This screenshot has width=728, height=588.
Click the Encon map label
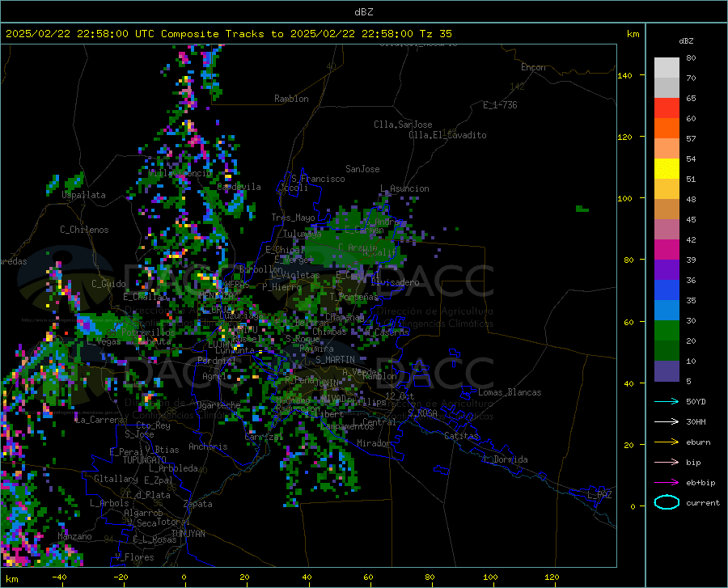pos(533,67)
